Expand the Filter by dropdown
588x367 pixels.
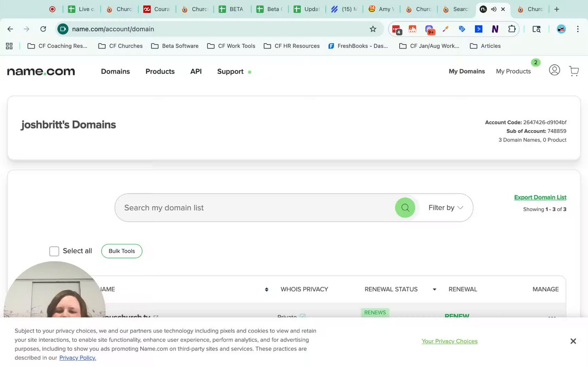point(446,208)
